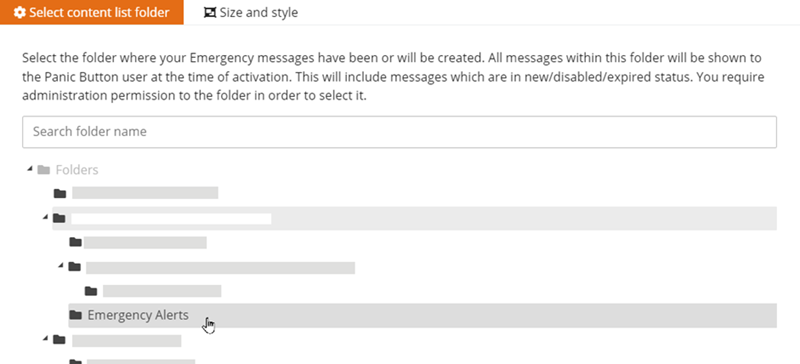Click the resize icon beside Size and style

click(x=210, y=13)
